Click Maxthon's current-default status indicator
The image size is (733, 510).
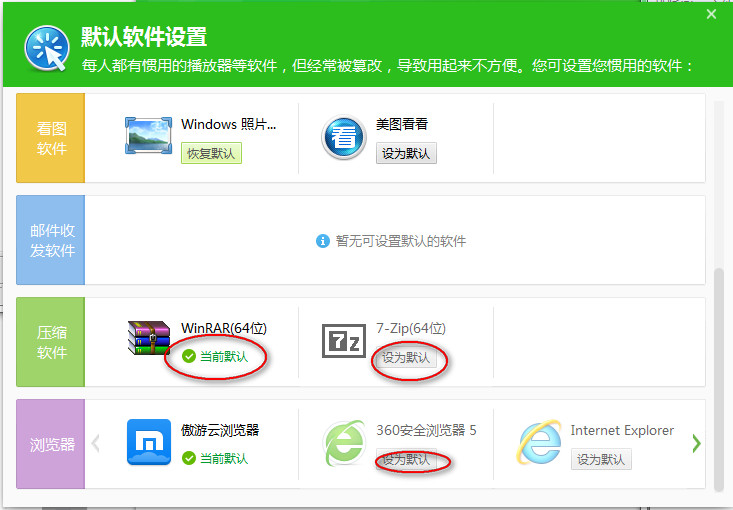[x=214, y=458]
